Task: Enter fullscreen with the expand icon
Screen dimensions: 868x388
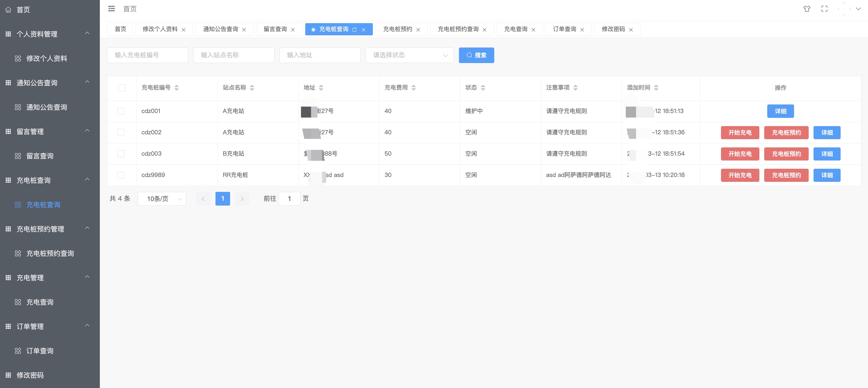Action: pos(824,9)
